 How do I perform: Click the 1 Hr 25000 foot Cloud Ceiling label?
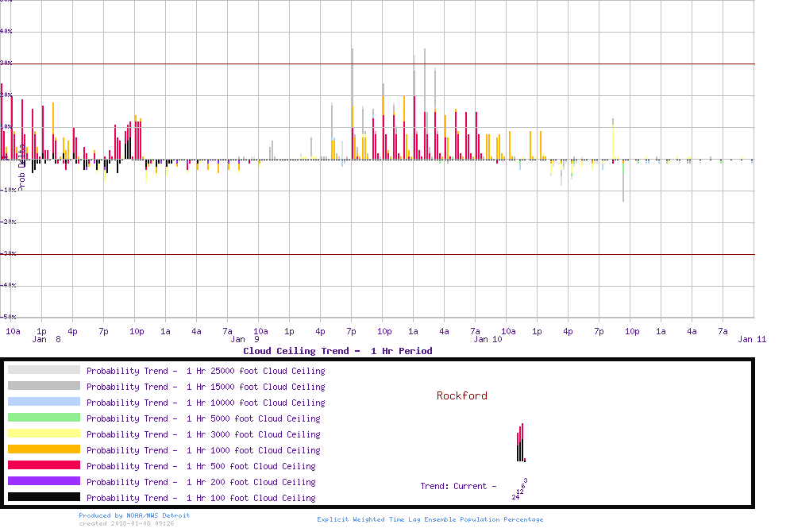tap(206, 371)
